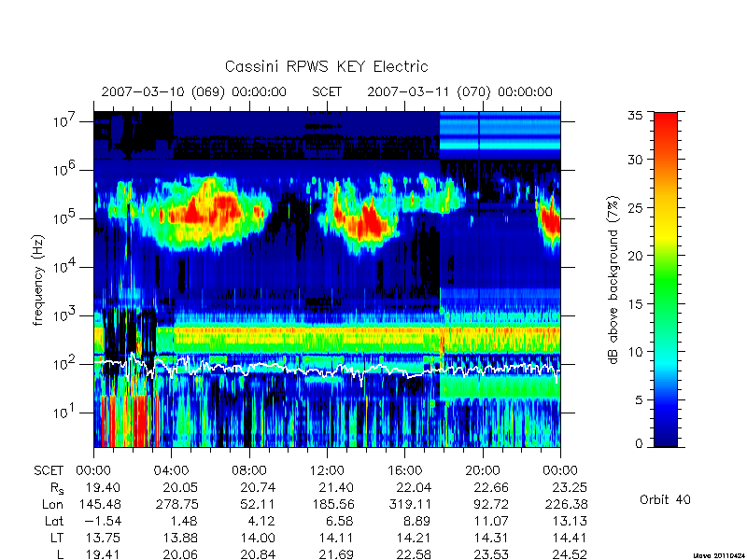Viewport: 747px width, 560px height.
Task: Click the SCET row header beside 00:00
Action: (49, 471)
